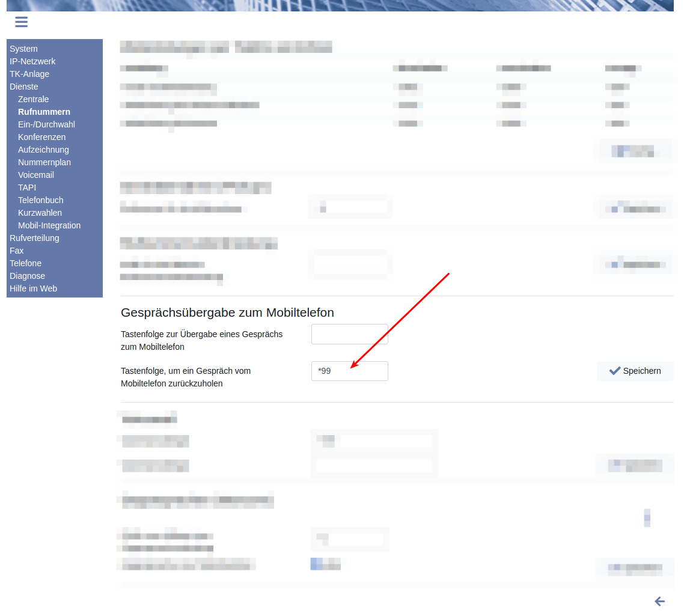Select Ein-/Durchwahl in the sidebar
This screenshot has width=687, height=616.
pos(46,124)
